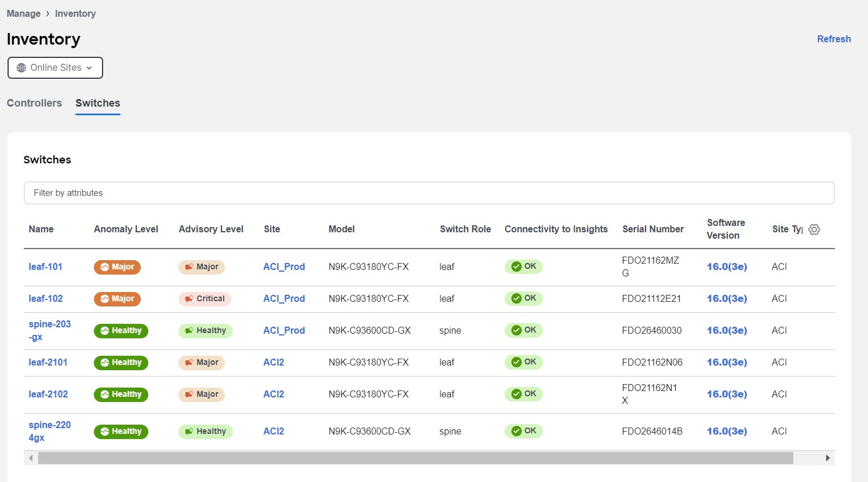
Task: Click OK connectivity badge for spine-2204gx
Action: pyautogui.click(x=524, y=431)
